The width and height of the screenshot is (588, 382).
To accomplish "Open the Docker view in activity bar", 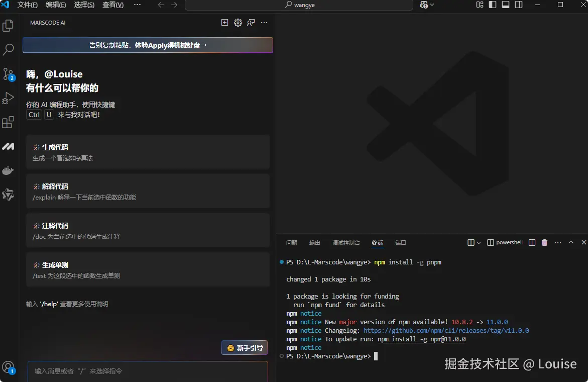I will [x=8, y=171].
